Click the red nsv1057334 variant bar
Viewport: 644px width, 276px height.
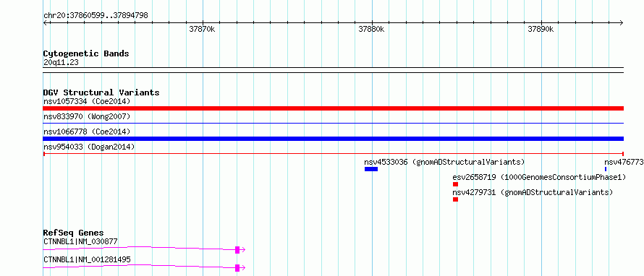333,108
